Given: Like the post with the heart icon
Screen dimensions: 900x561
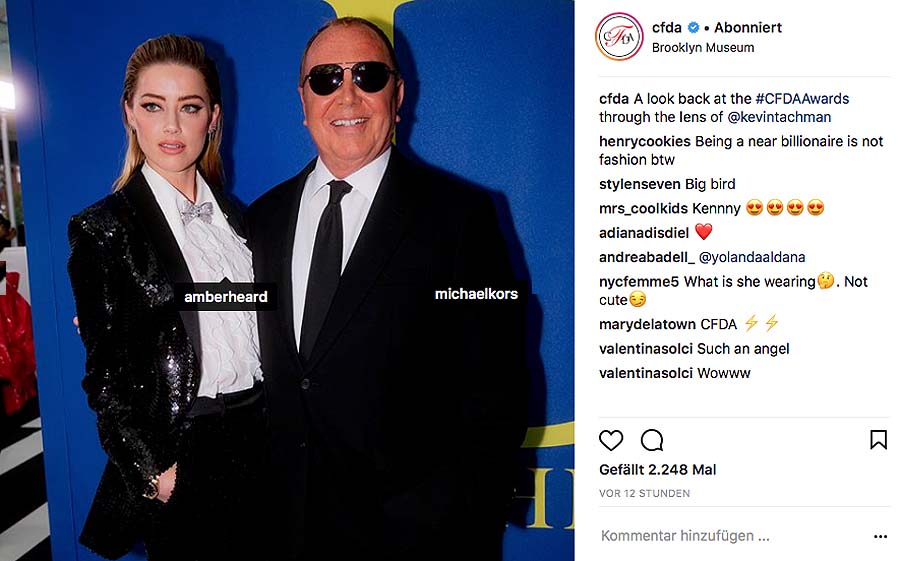Looking at the screenshot, I should click(611, 440).
